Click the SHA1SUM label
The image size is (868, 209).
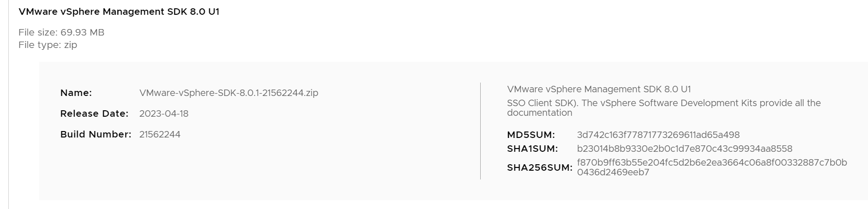(532, 149)
